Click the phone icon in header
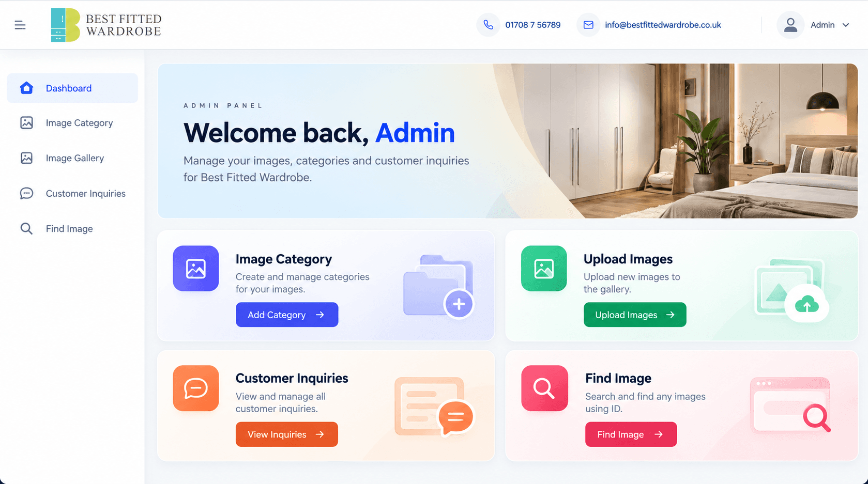Screen dimensions: 868x484 [x=488, y=25]
